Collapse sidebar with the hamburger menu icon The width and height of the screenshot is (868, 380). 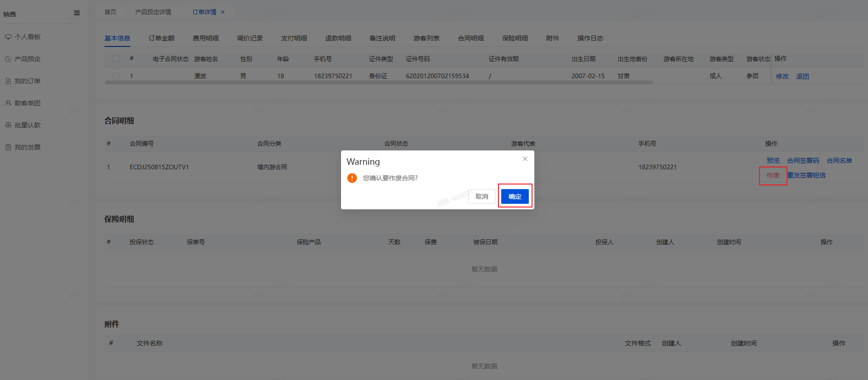77,13
